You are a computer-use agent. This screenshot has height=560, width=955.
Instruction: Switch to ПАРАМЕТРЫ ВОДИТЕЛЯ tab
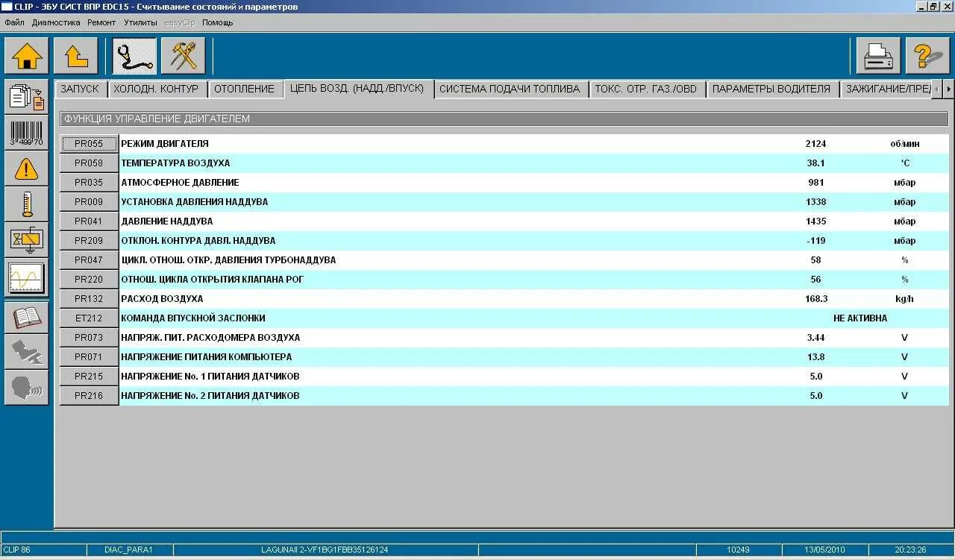[x=771, y=89]
